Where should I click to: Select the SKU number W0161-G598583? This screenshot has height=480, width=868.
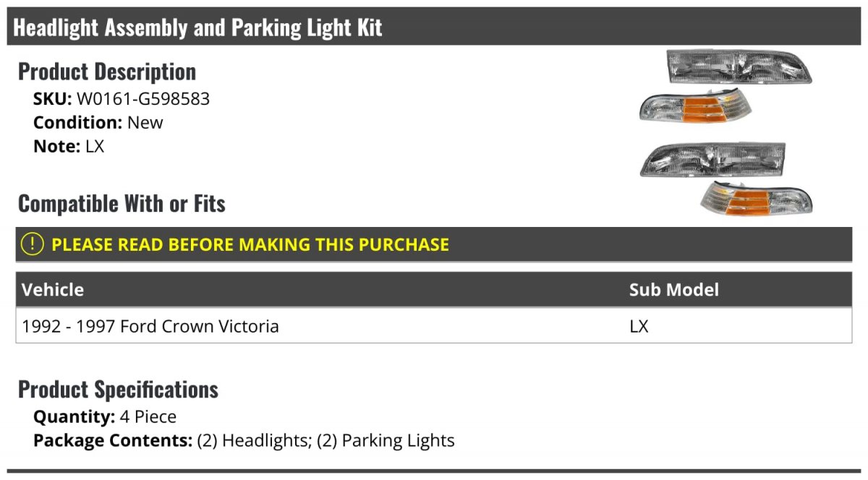[143, 99]
